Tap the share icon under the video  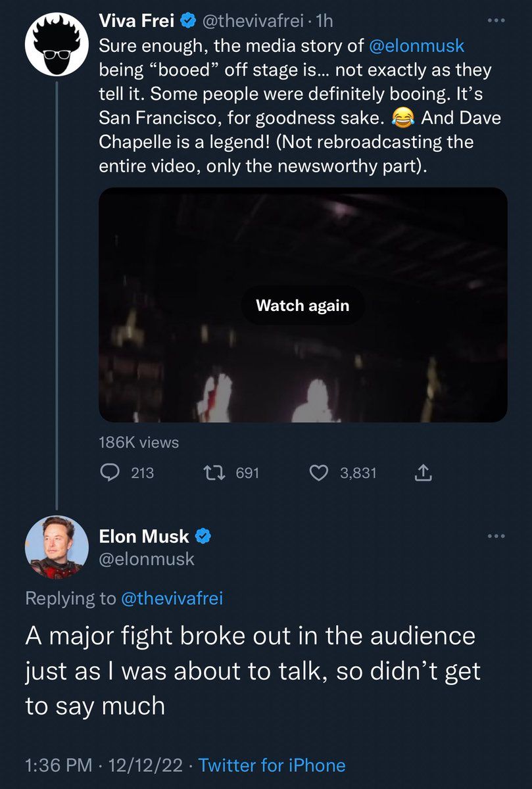(423, 472)
